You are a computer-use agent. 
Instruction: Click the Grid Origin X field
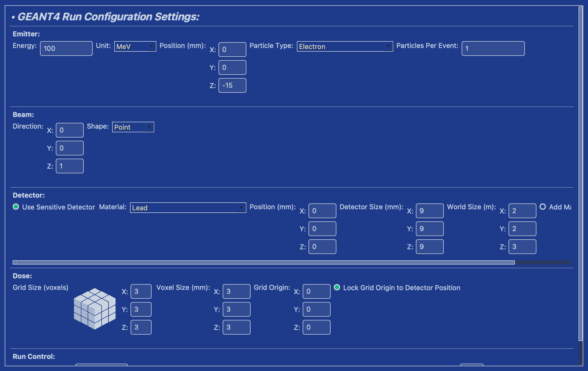click(x=317, y=291)
